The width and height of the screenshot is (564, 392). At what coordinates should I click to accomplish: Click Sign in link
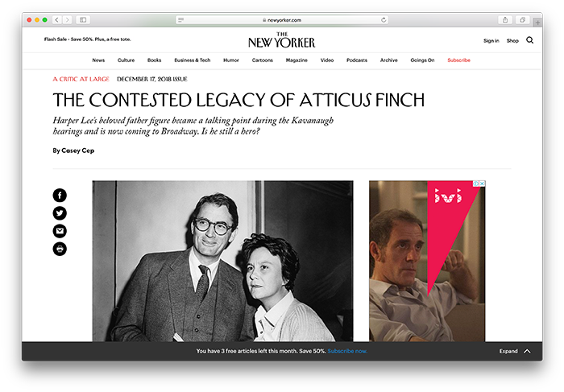click(491, 40)
